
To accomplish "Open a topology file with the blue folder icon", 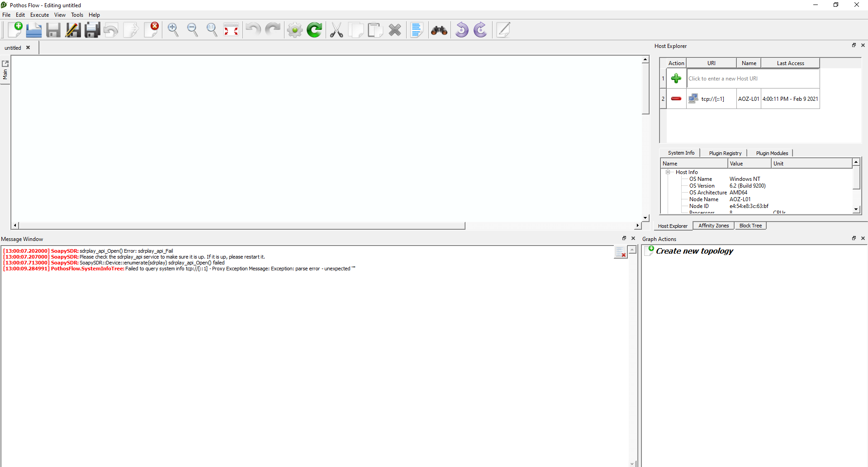I will click(x=34, y=30).
